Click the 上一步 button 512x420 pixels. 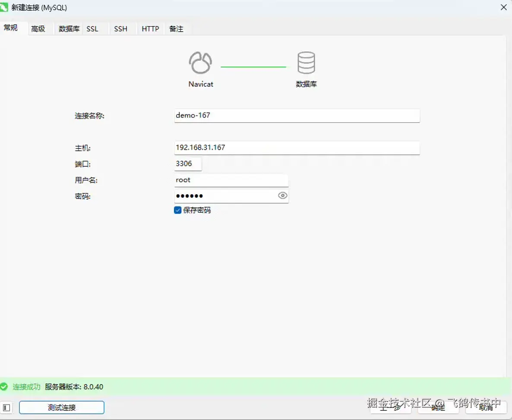coord(391,407)
